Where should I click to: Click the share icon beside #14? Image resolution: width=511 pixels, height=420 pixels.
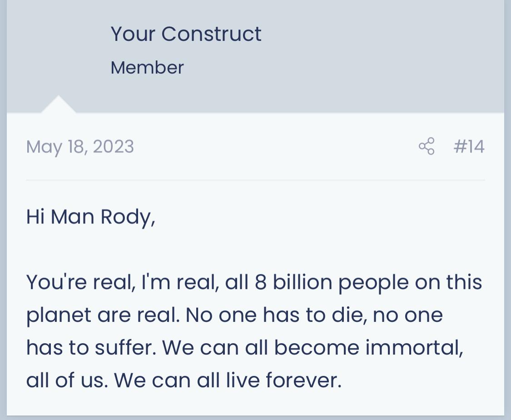[426, 146]
